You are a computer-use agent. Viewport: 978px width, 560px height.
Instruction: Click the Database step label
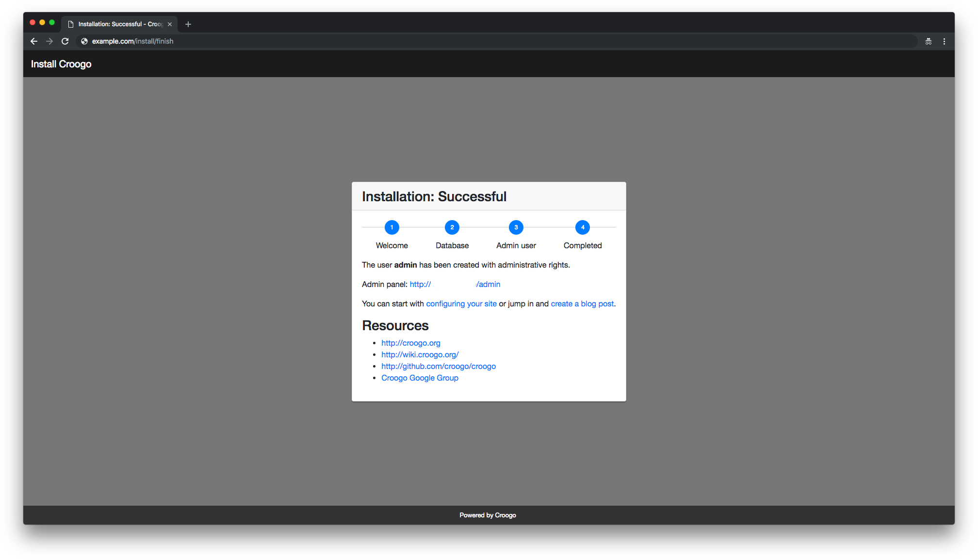point(452,246)
